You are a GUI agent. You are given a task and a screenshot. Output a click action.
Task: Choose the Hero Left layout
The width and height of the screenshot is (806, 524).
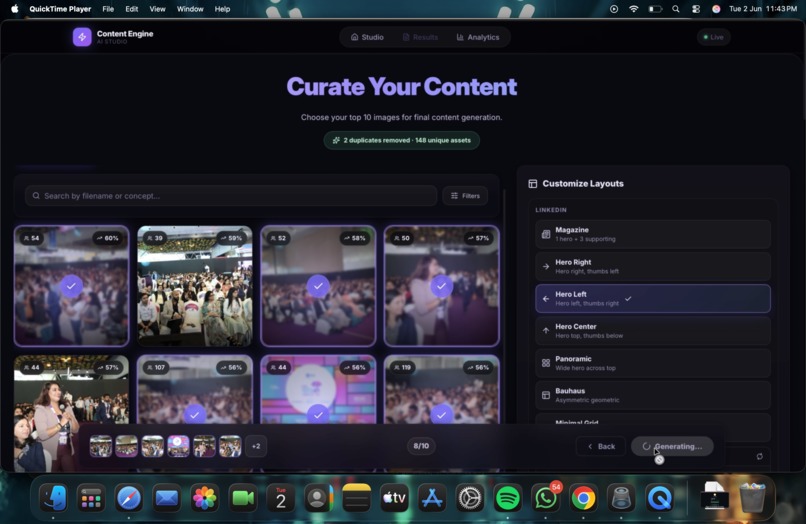(x=653, y=299)
